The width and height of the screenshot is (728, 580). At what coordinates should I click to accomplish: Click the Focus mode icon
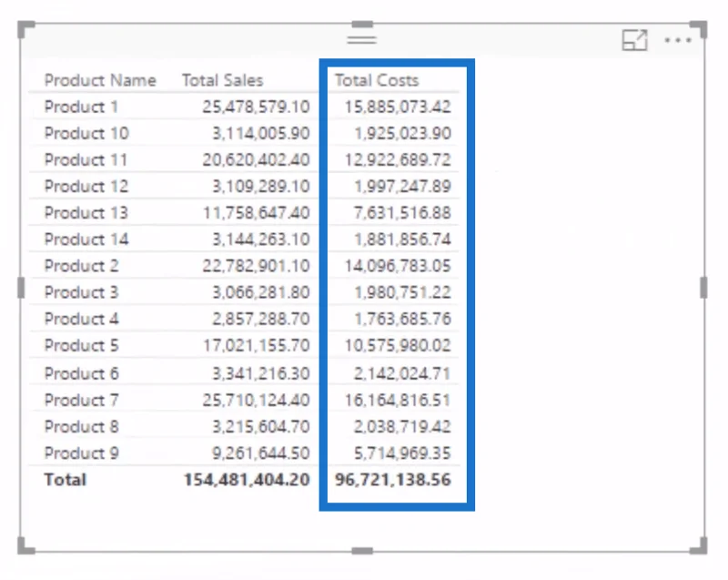tap(634, 40)
